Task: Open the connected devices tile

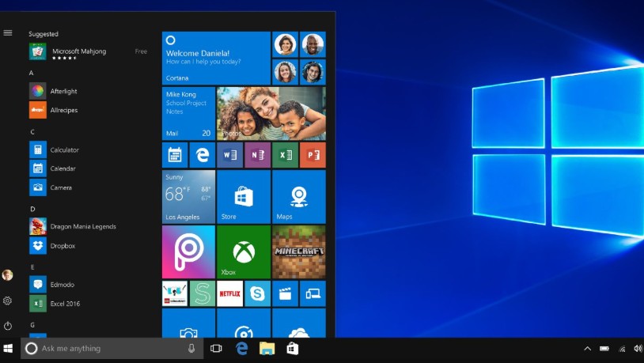Action: tap(313, 293)
